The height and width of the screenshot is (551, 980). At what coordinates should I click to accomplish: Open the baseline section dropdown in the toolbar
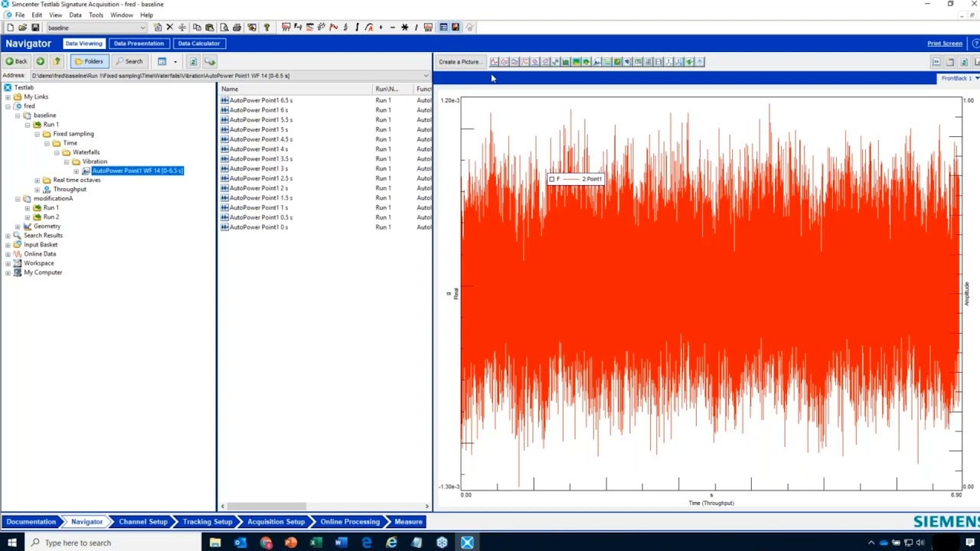(x=142, y=28)
